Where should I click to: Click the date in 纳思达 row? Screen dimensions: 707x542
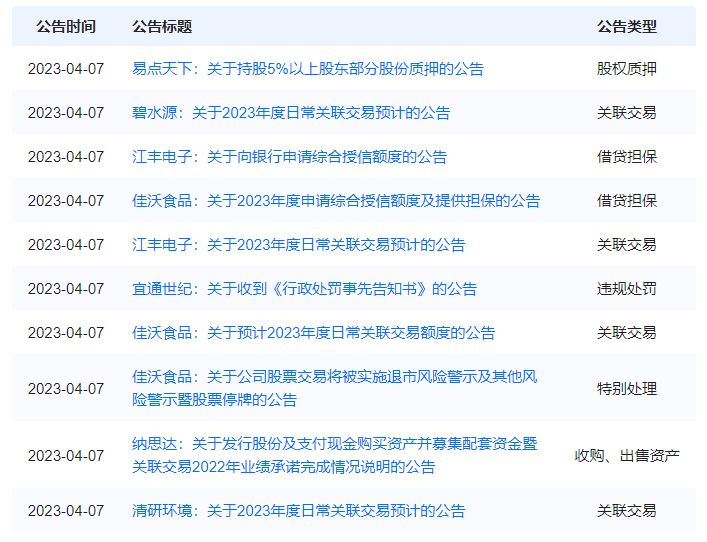pyautogui.click(x=66, y=455)
